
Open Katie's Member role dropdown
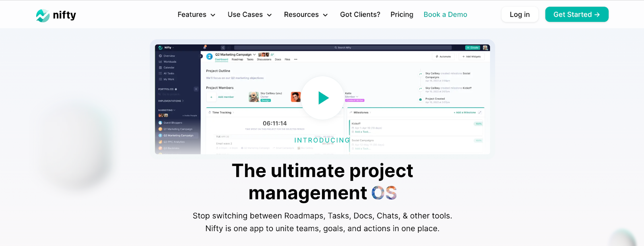351,97
